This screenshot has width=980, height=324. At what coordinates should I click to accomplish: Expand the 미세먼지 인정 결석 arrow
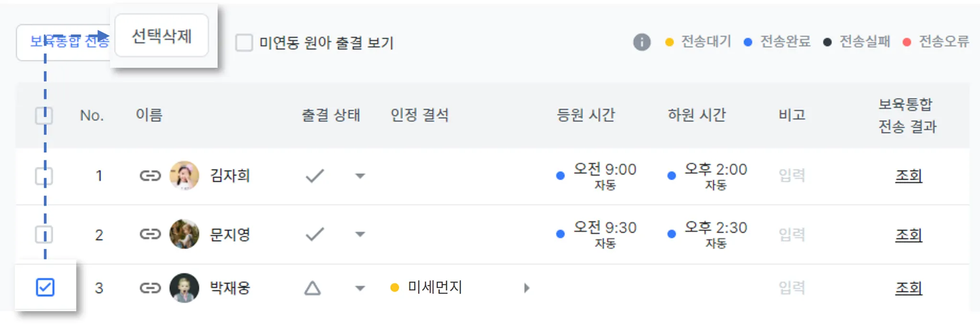(526, 288)
